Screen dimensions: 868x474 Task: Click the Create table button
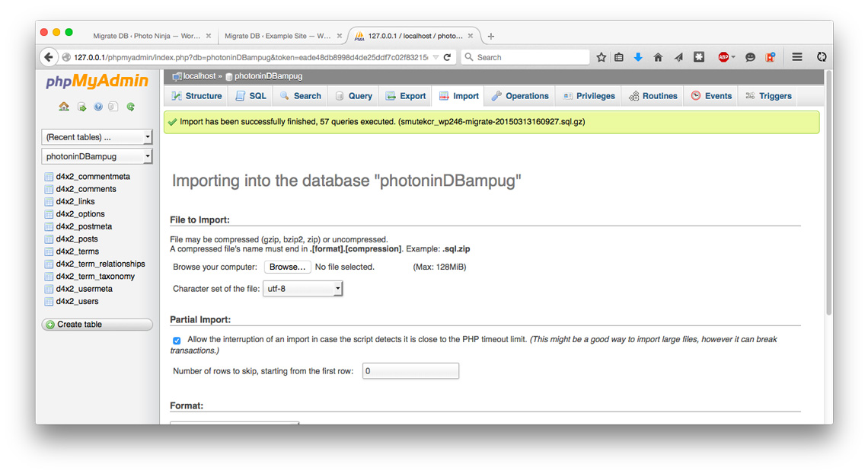point(97,325)
